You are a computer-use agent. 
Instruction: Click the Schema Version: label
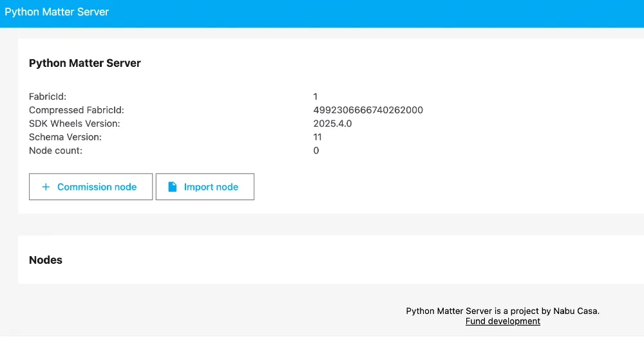[x=65, y=137]
